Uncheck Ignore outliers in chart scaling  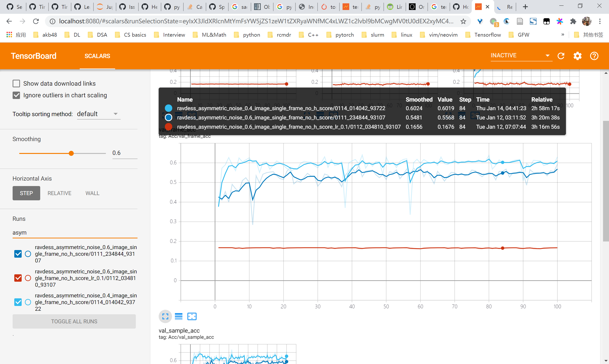16,95
